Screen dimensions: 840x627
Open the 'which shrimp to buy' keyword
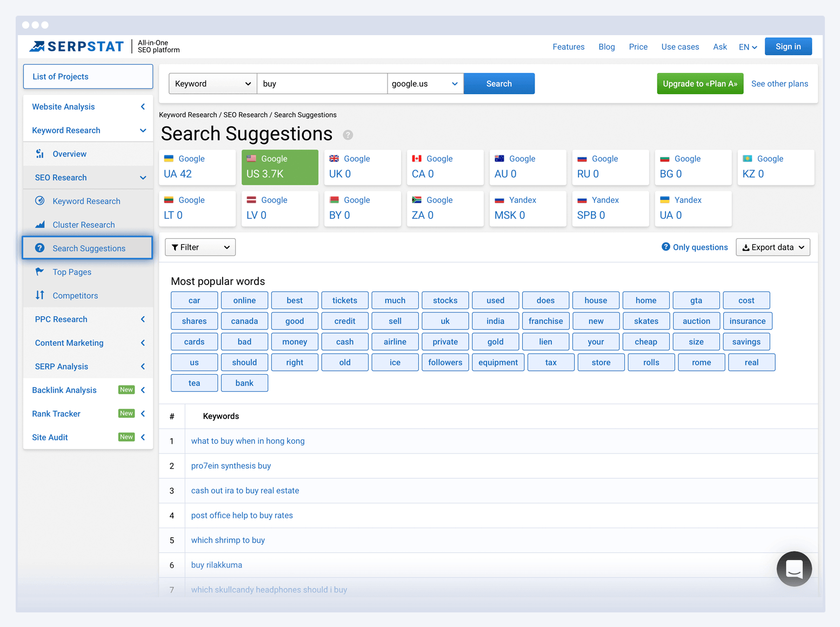click(x=228, y=540)
